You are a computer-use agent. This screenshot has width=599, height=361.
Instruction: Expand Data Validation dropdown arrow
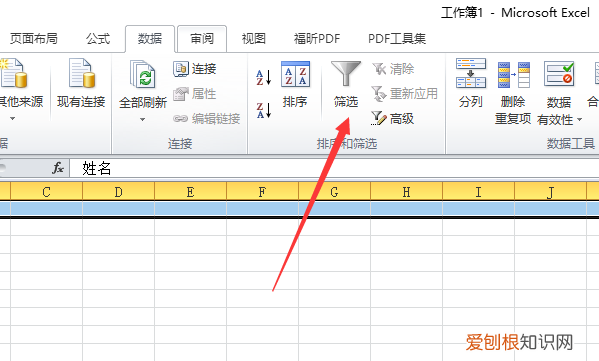pyautogui.click(x=580, y=120)
